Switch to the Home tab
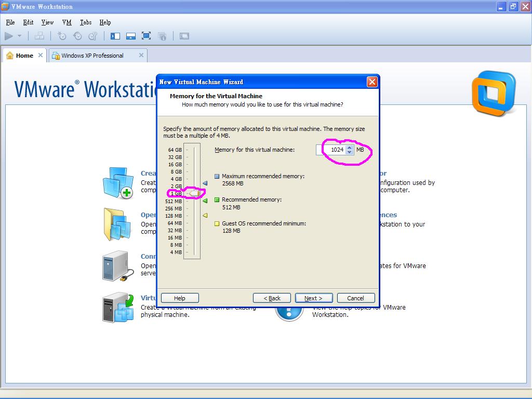The height and width of the screenshot is (399, 532). [24, 55]
